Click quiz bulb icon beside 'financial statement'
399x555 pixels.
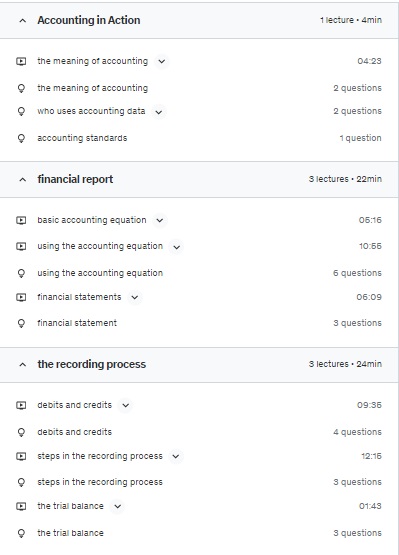21,323
